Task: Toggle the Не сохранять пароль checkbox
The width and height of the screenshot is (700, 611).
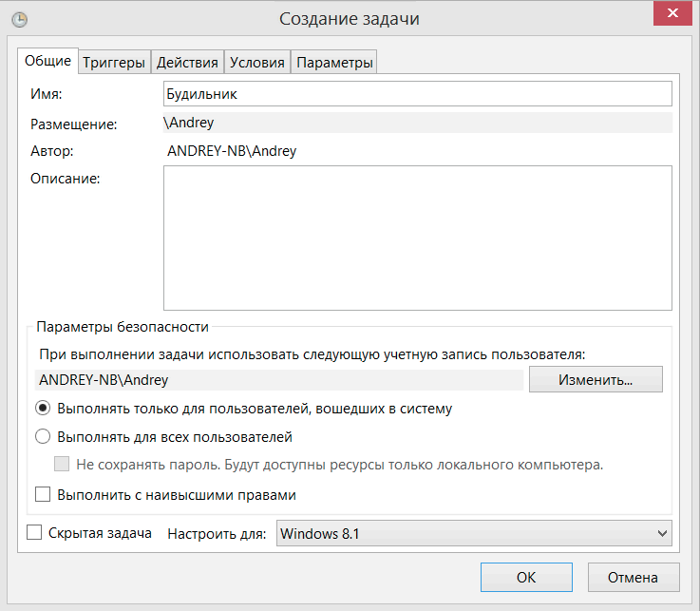Action: coord(63,465)
